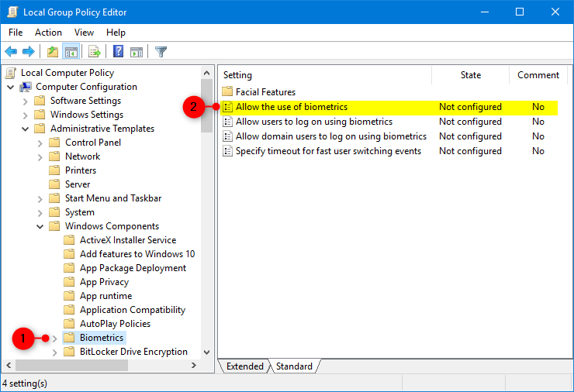574x392 pixels.
Task: Click the Export List toolbar icon
Action: 95,52
